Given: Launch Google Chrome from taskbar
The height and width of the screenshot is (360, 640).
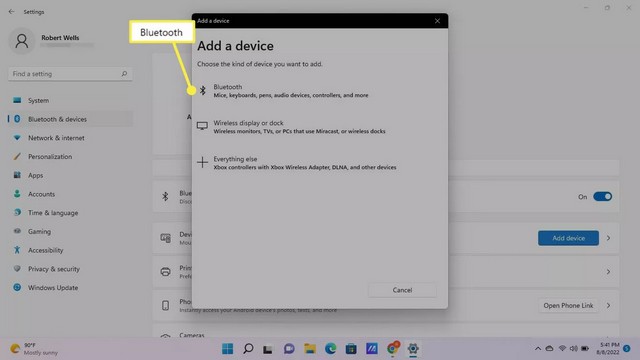Looking at the screenshot, I should (x=393, y=348).
